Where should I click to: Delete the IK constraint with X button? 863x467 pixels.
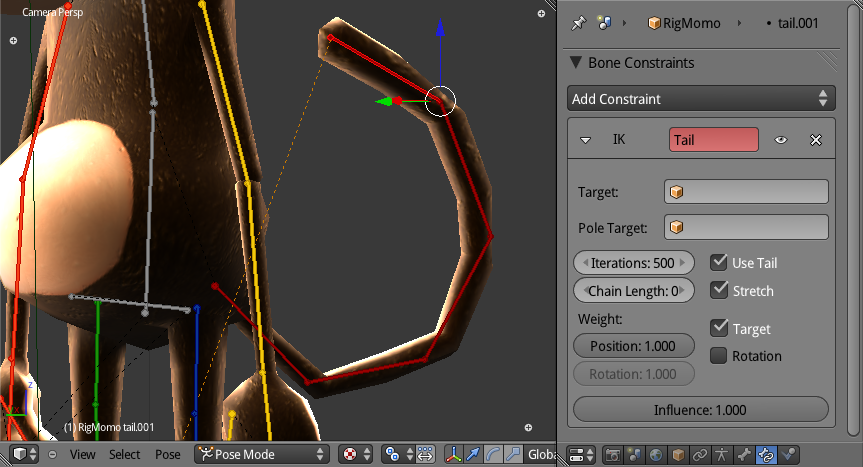point(816,140)
